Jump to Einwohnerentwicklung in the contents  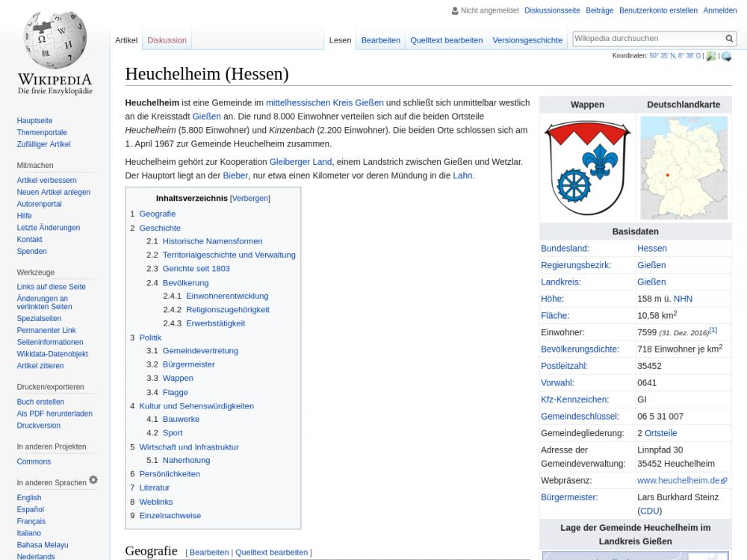pyautogui.click(x=227, y=296)
